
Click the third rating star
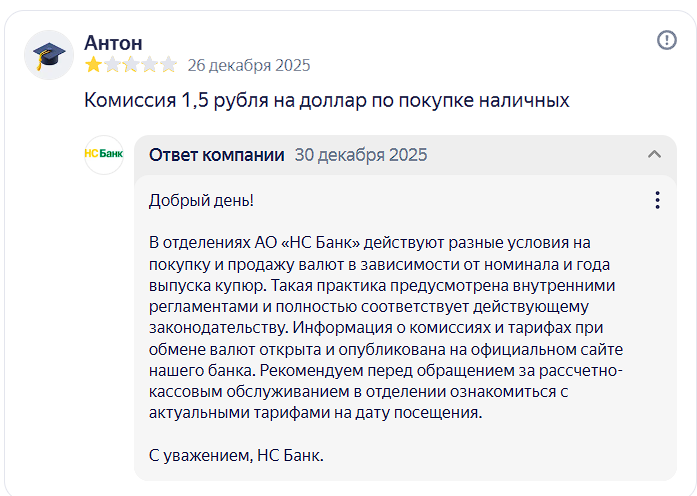point(131,66)
